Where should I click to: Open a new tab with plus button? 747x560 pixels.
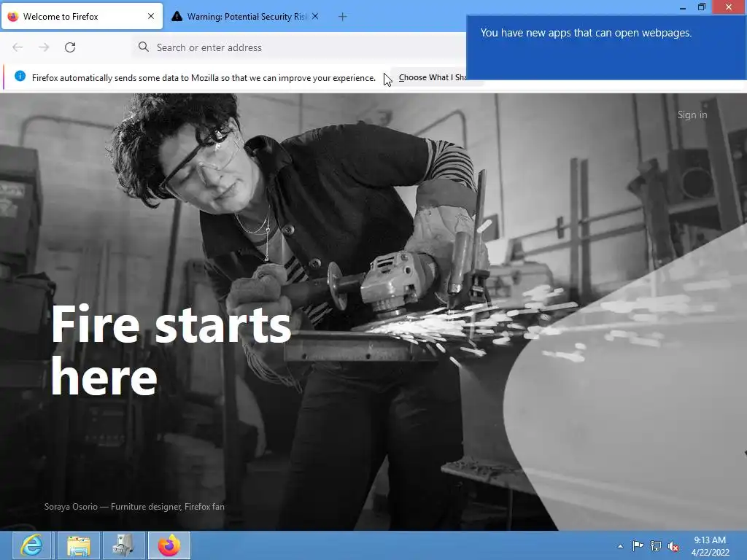pos(343,17)
